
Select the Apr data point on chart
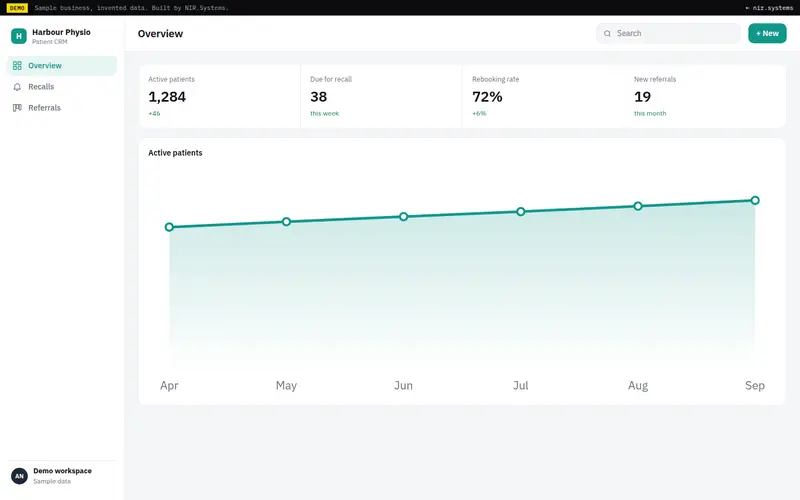tap(169, 227)
